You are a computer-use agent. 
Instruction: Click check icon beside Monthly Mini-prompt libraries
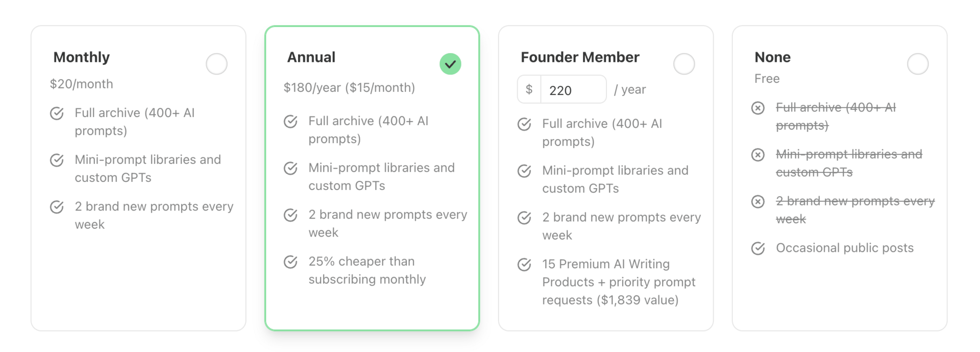point(57,160)
